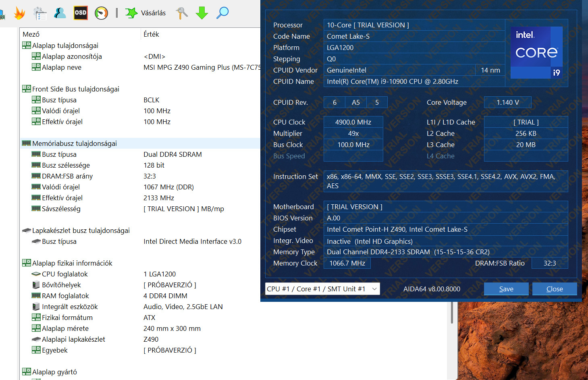The width and height of the screenshot is (588, 380).
Task: Select Alaplap tulajdonságai group row
Action: [x=140, y=46]
